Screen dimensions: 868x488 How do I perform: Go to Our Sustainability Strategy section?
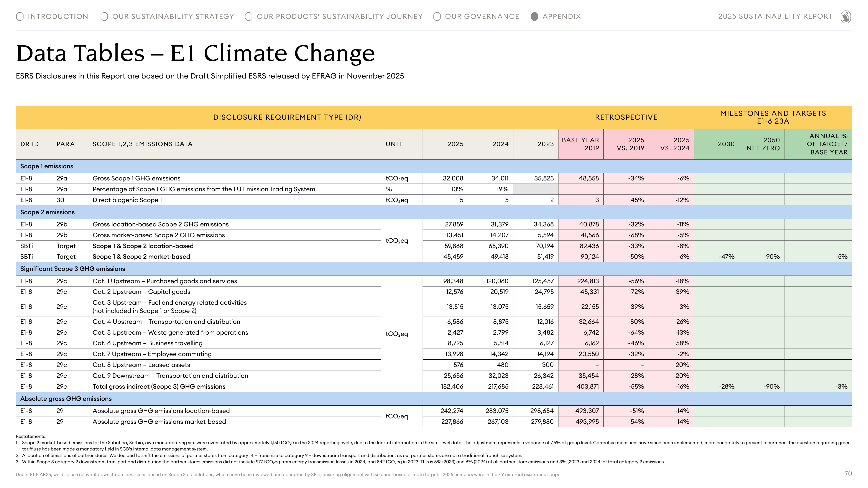173,16
